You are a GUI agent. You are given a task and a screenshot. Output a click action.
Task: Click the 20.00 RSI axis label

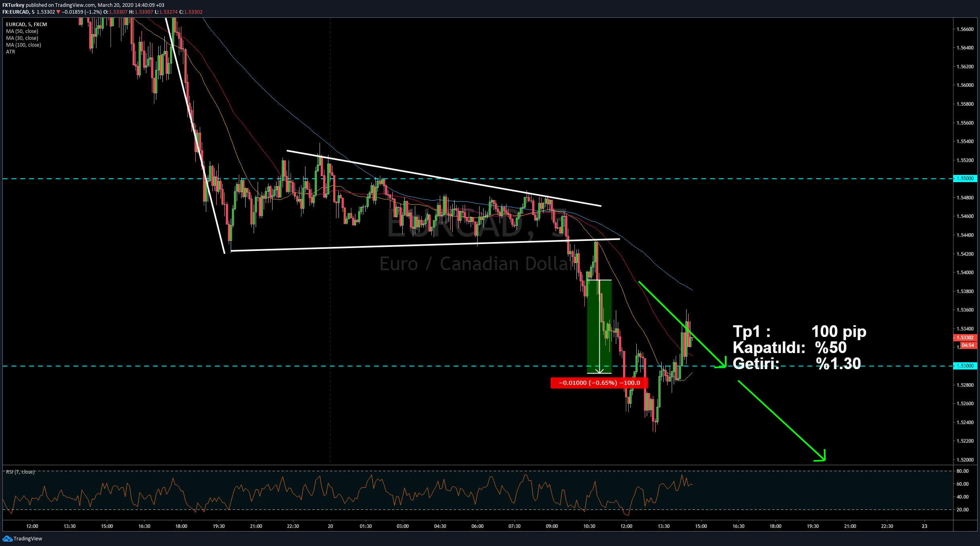click(x=962, y=510)
